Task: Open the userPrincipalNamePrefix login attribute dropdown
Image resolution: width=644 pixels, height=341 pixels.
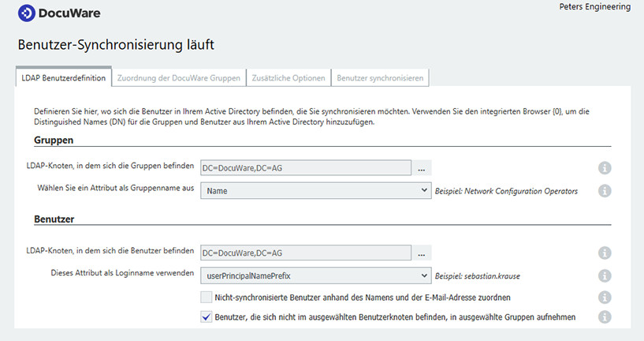Action: 316,275
